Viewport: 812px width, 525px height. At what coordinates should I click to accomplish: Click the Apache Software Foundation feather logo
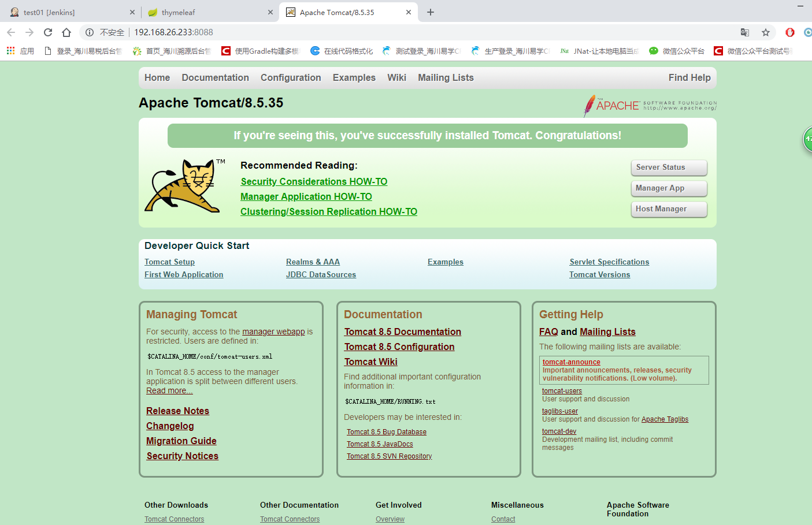(650, 106)
